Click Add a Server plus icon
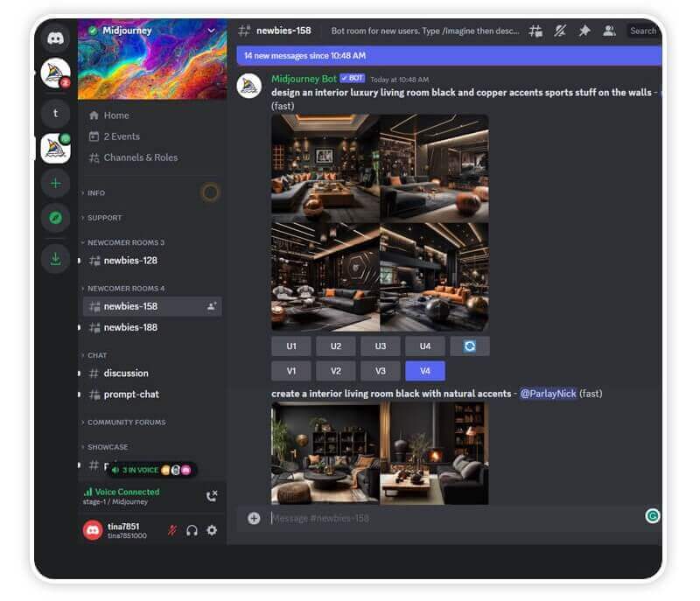The width and height of the screenshot is (700, 601). (55, 183)
